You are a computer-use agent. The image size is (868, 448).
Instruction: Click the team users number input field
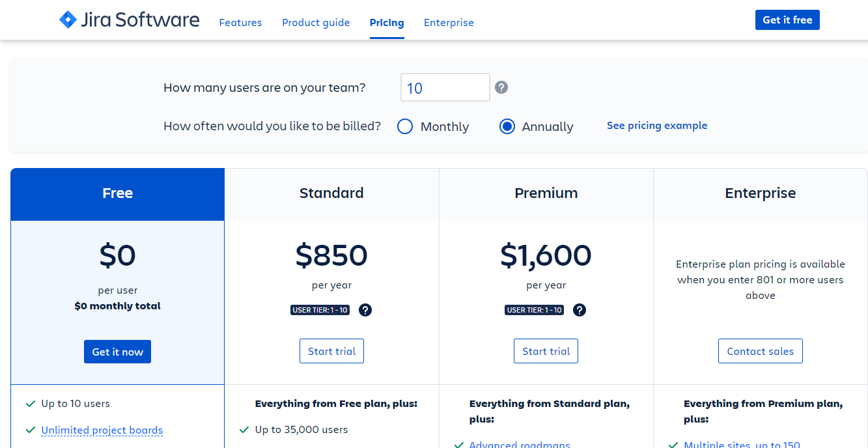pyautogui.click(x=445, y=88)
